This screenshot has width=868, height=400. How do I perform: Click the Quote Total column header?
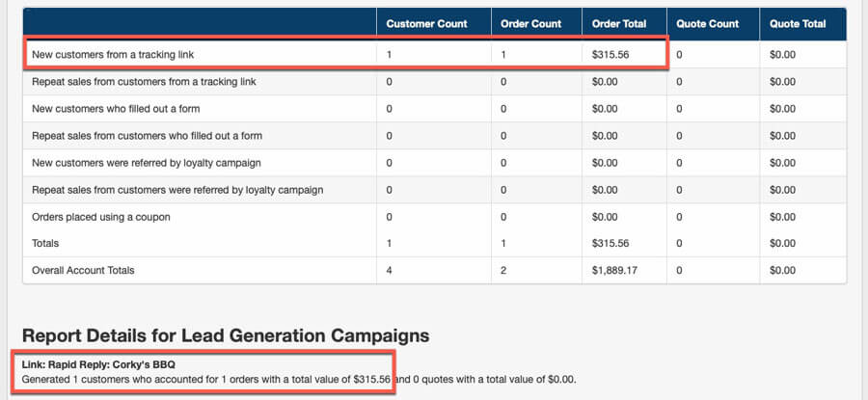click(x=798, y=24)
